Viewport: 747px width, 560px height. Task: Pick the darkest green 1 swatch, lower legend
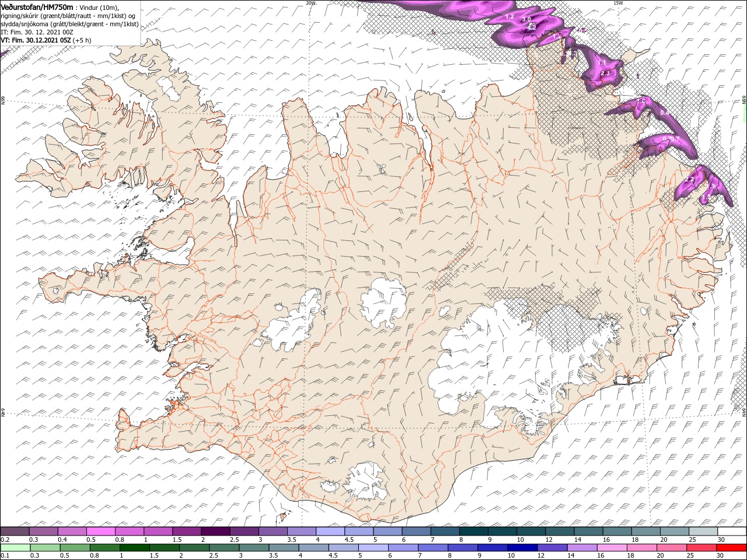pos(134,548)
